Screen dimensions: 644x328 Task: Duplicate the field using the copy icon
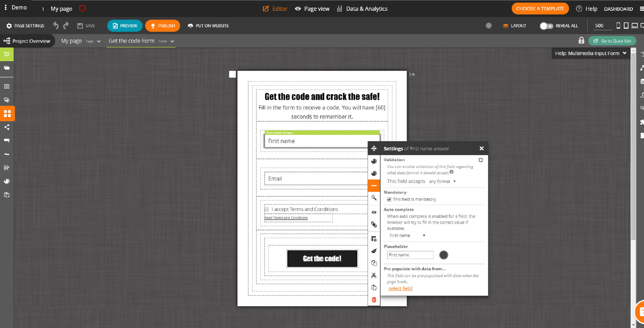coord(374,263)
